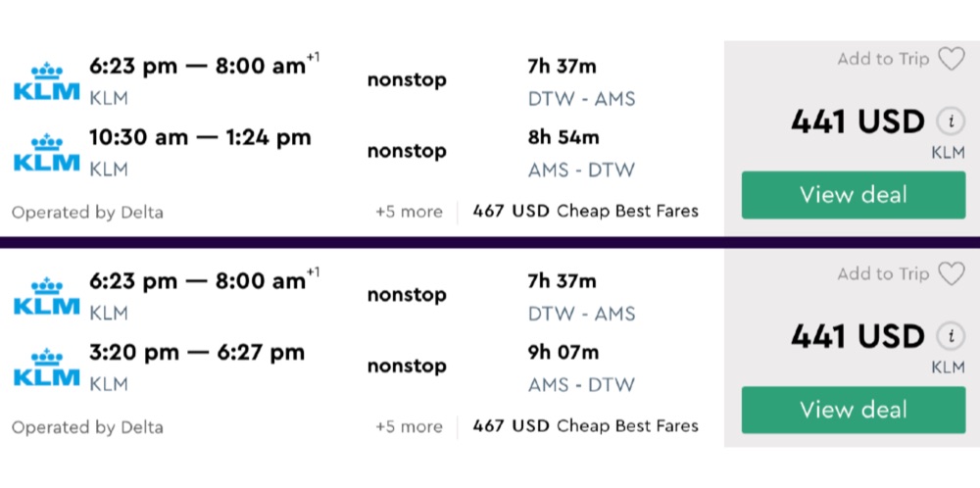Screen dimensions: 980x488
Task: Select the 3:20 pm — 6:27 pm return flight
Action: point(197,353)
